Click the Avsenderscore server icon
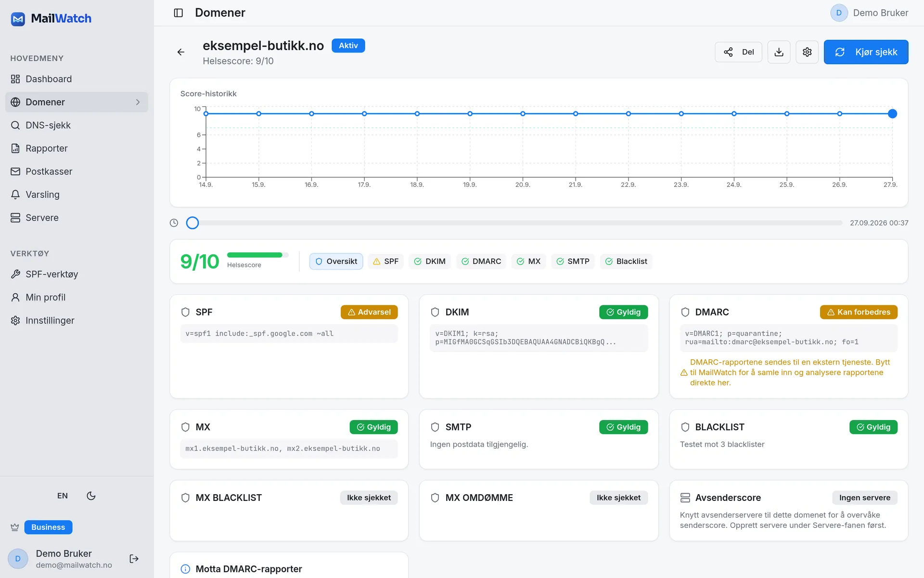The height and width of the screenshot is (578, 924). [685, 498]
